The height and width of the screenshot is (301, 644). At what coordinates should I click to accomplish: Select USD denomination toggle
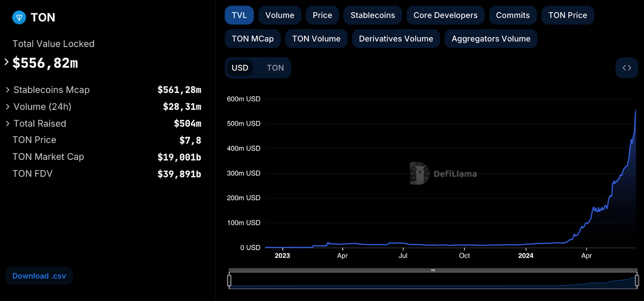click(x=240, y=68)
